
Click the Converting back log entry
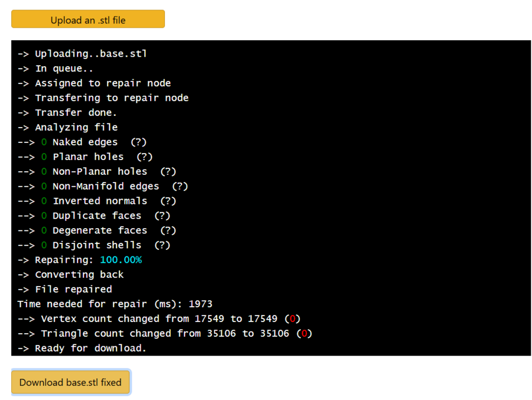tap(70, 274)
